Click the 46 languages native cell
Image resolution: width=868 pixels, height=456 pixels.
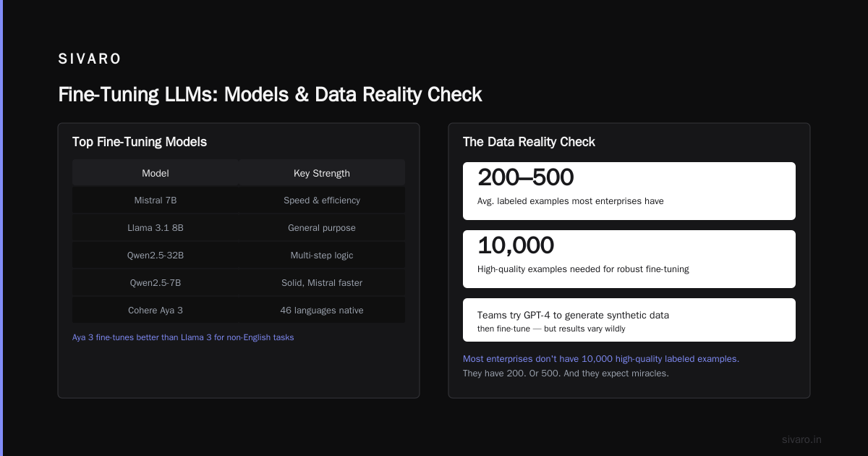click(322, 311)
